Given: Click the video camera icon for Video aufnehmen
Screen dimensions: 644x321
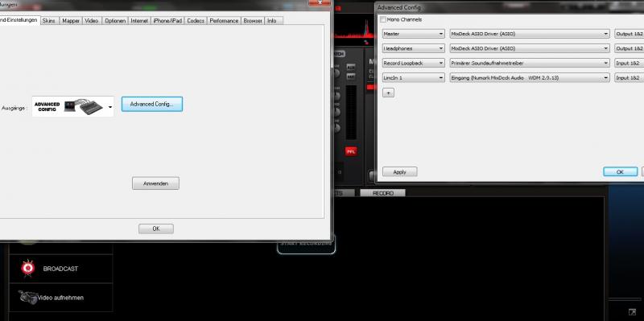Looking at the screenshot, I should click(28, 296).
